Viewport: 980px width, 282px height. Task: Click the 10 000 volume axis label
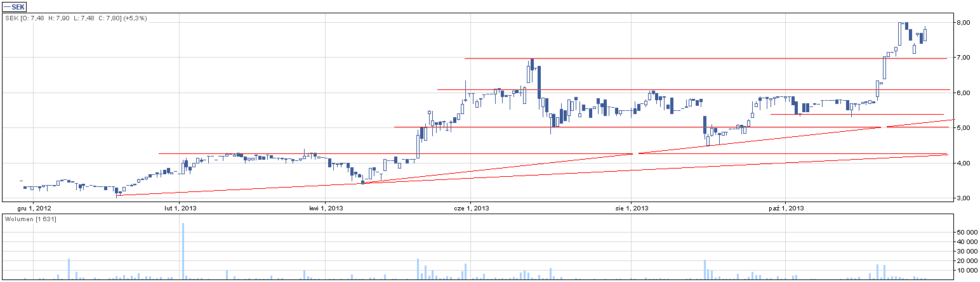pos(966,270)
